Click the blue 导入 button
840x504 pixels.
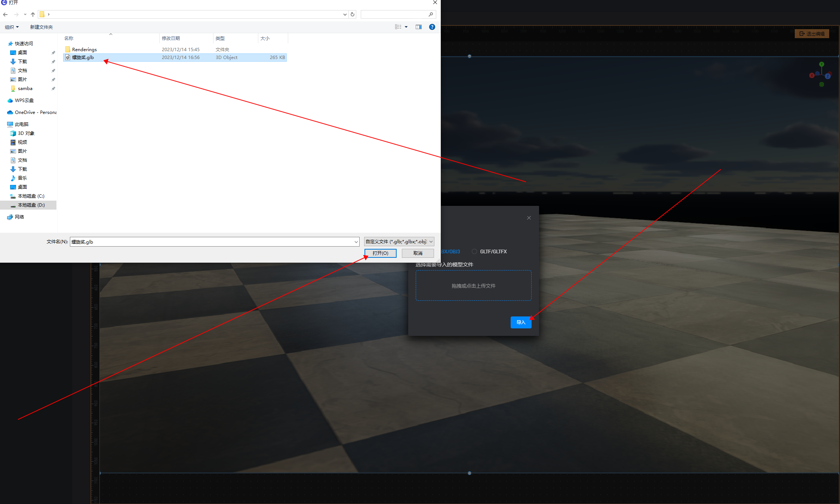pos(521,322)
